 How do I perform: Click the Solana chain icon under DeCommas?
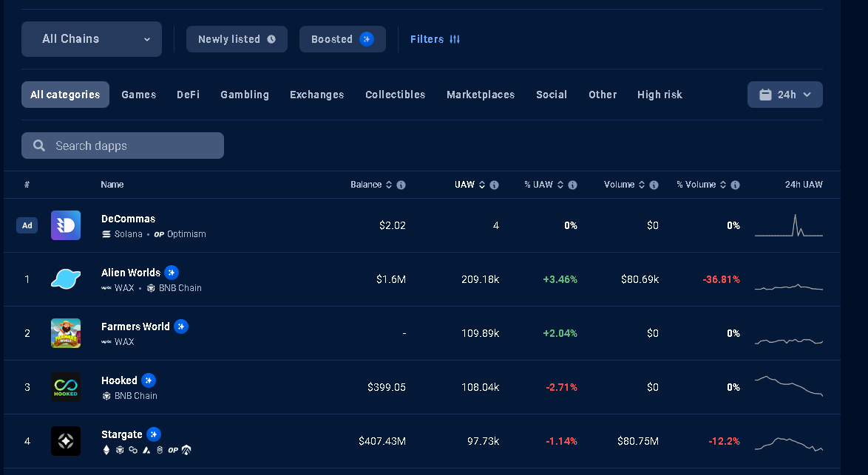tap(106, 234)
